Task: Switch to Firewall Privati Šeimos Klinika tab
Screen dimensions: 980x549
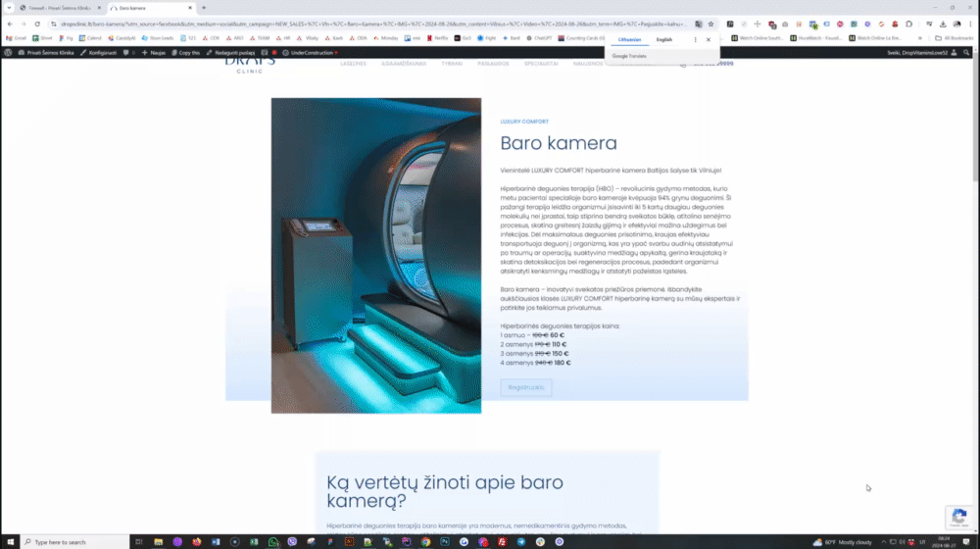Action: pos(59,8)
